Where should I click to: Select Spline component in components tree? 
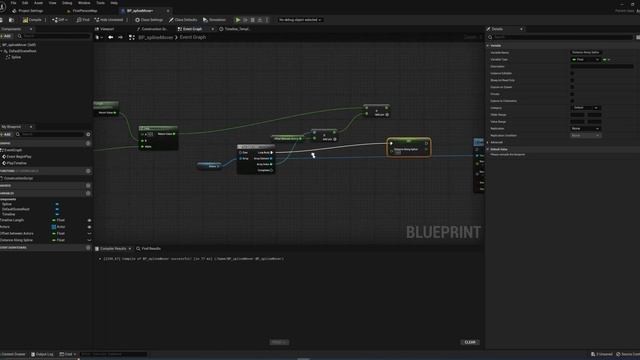[16, 57]
